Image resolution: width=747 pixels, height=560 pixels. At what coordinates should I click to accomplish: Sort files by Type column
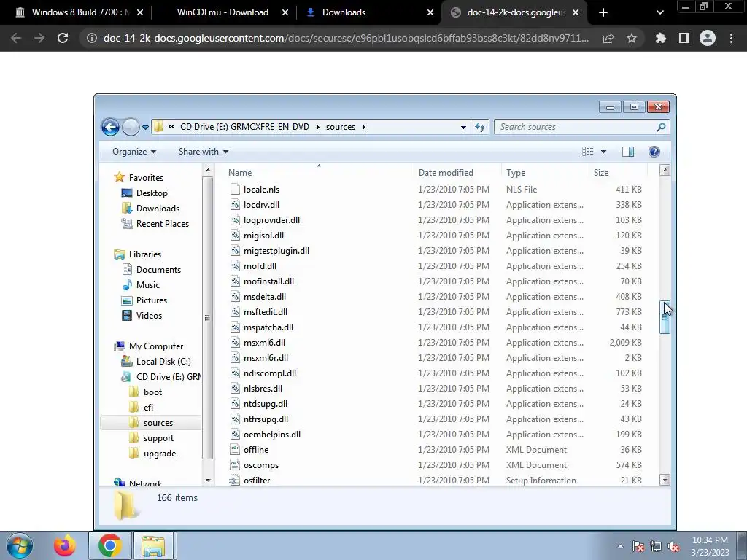pyautogui.click(x=545, y=173)
